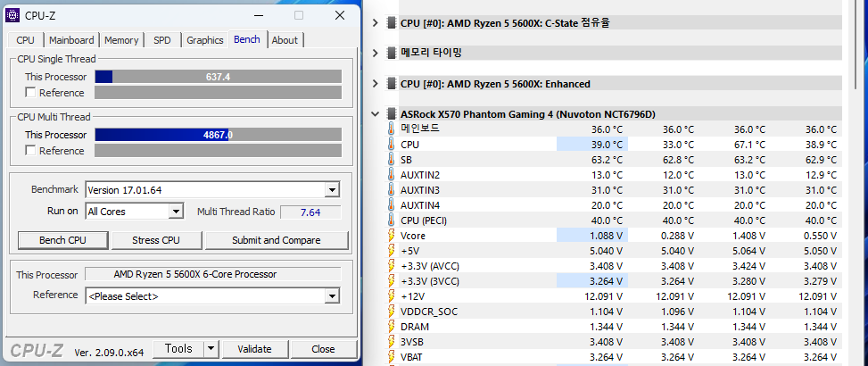Click the voltage icon next to +12V
Viewport: 868px width, 366px height.
pos(392,296)
